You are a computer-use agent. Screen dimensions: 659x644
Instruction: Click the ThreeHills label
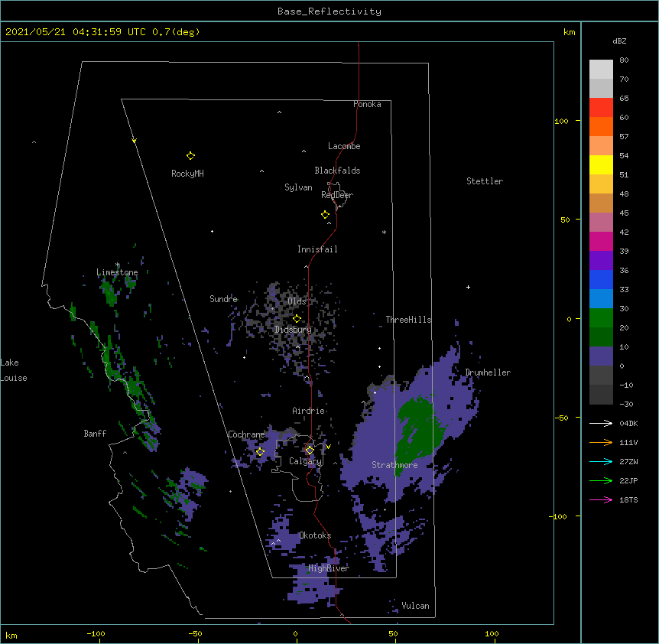coord(408,320)
